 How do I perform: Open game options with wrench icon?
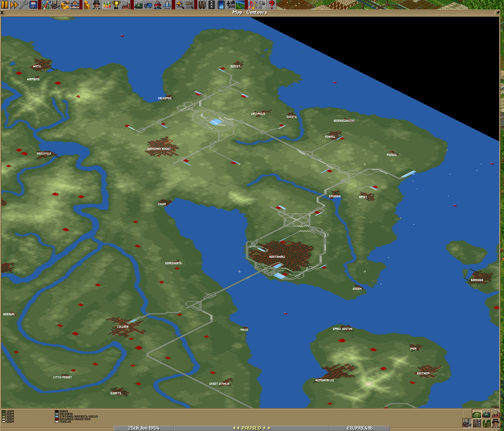(23, 4)
